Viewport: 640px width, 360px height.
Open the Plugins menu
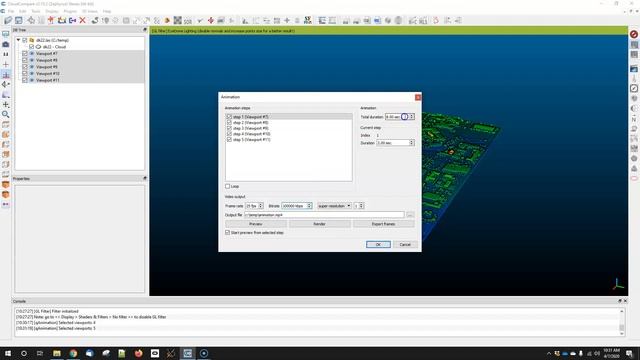click(70, 11)
